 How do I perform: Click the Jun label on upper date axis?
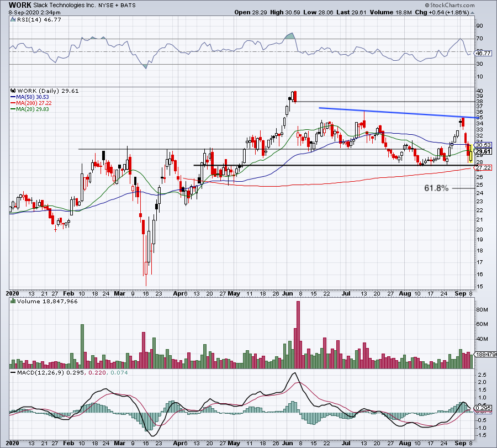(287, 293)
